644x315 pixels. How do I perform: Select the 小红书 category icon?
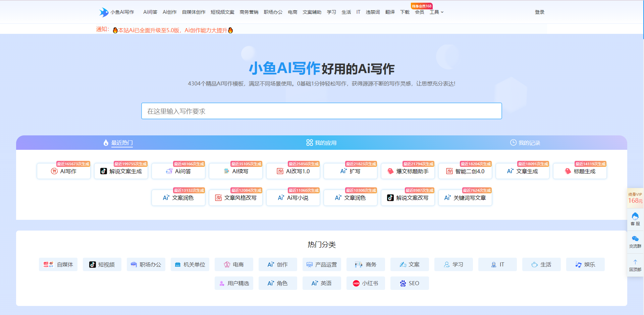(356, 283)
